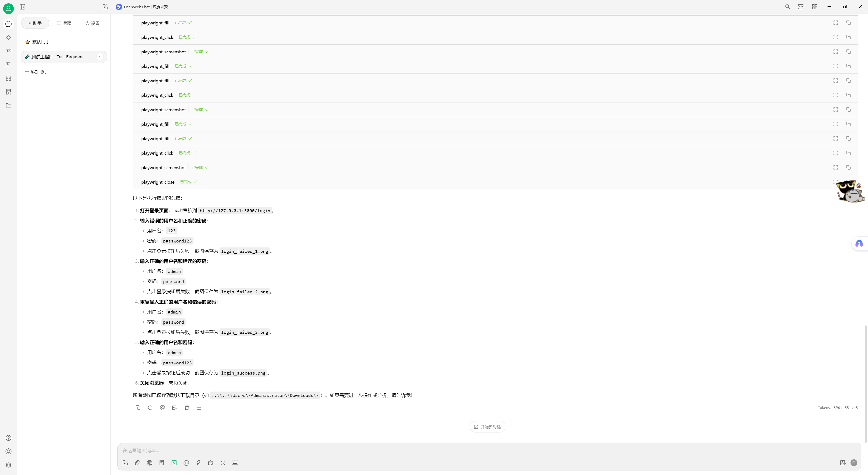Click the message input field
The image size is (868, 475).
[472, 450]
